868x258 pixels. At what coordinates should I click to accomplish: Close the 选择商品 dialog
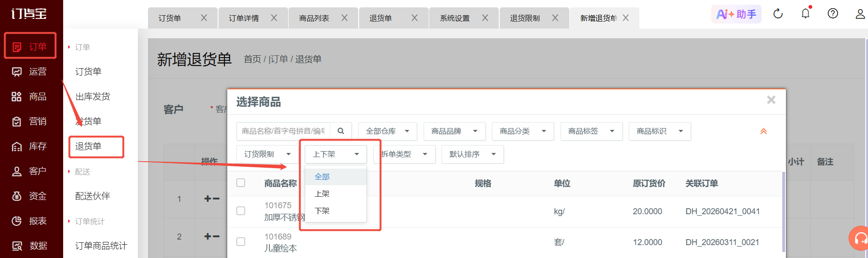(x=771, y=100)
